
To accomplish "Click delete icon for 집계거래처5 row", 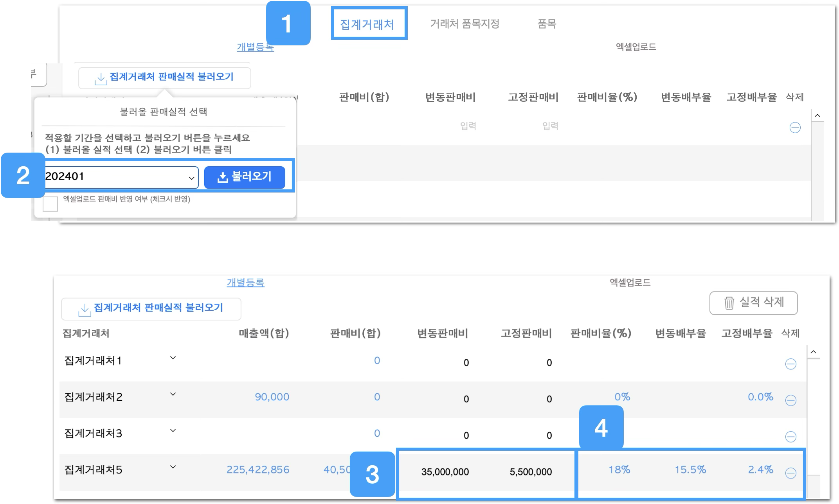I will click(x=790, y=473).
